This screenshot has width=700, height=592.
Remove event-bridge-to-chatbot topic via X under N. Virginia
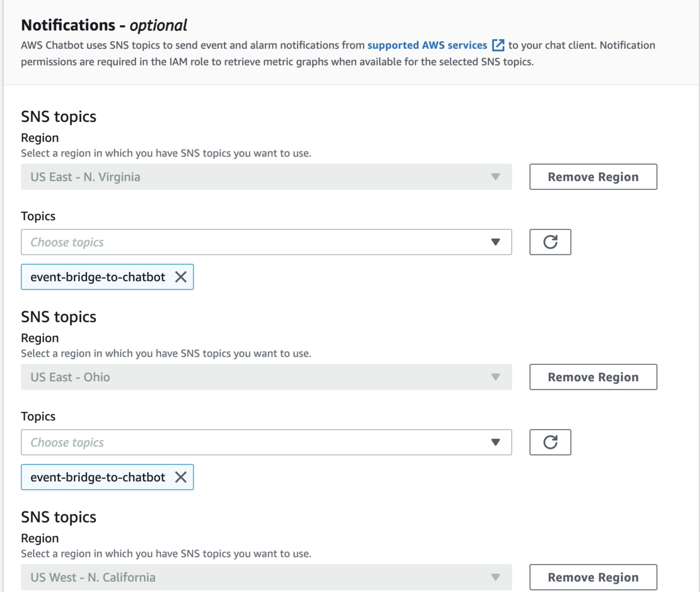[x=181, y=277]
